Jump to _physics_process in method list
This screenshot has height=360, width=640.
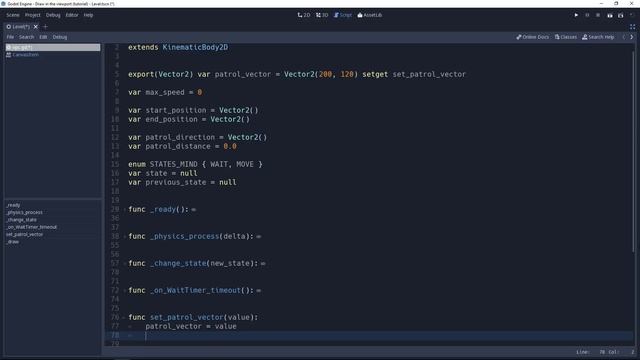[24, 212]
